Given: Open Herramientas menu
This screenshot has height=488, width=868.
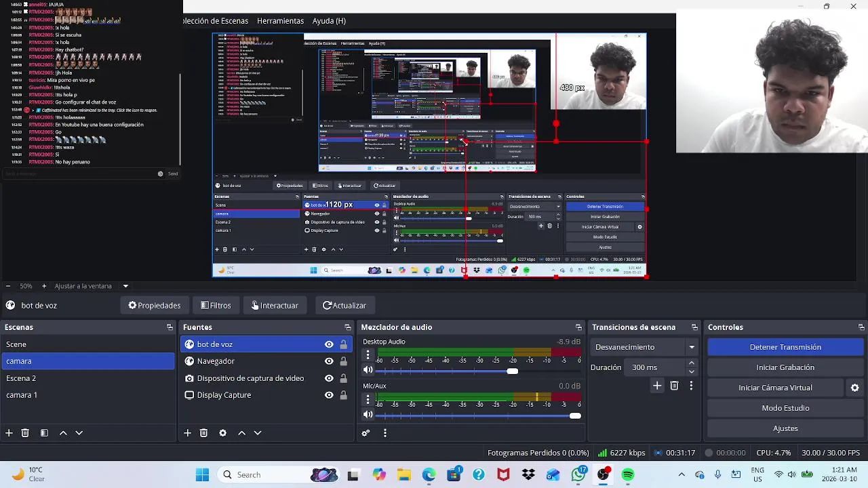Looking at the screenshot, I should 280,21.
